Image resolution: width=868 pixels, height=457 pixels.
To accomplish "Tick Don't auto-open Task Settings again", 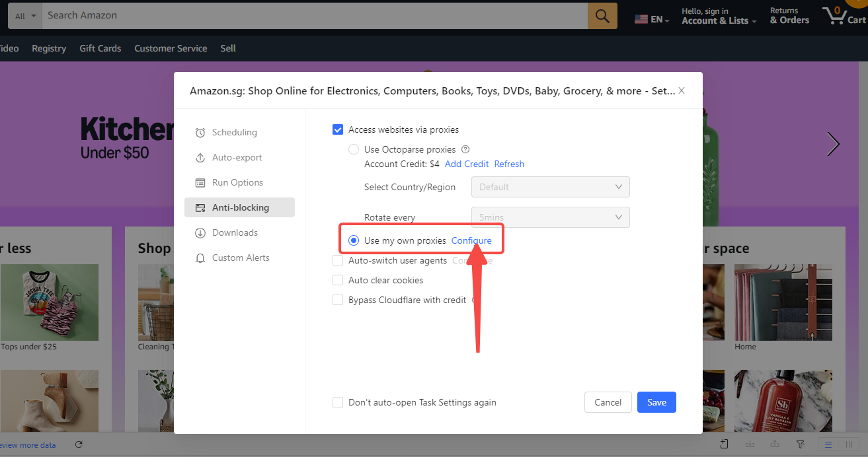I will coord(338,402).
